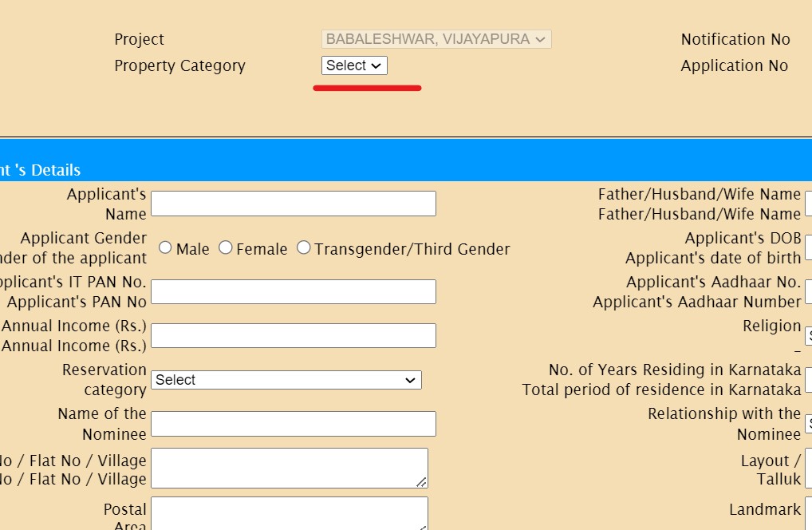Screen dimensions: 812x530
Task: Click the Layout / Talluk input field
Action: 808,468
